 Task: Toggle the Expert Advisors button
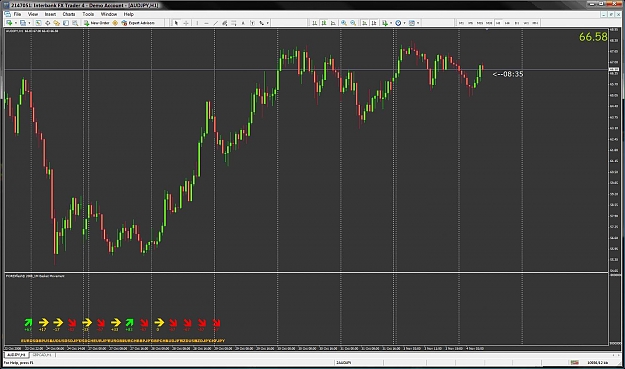[x=138, y=23]
